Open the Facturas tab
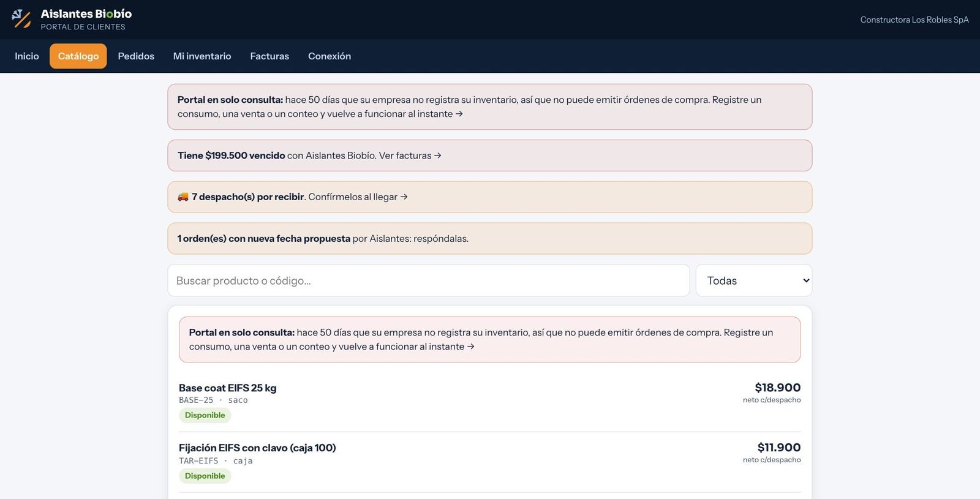The image size is (980, 499). coord(269,56)
